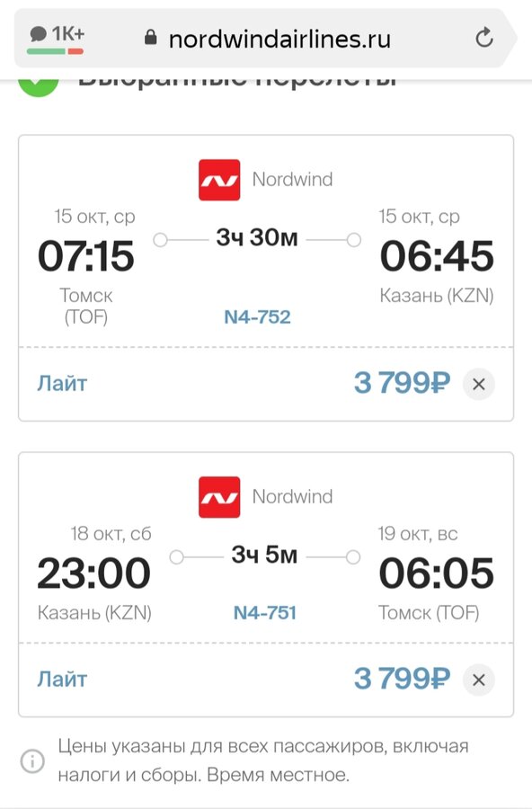Remove the Tomsk to Kazan flight
The width and height of the screenshot is (532, 809).
tap(478, 384)
